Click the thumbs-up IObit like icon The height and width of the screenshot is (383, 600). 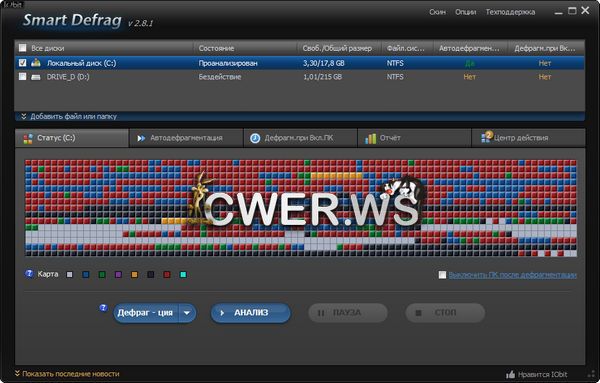510,374
